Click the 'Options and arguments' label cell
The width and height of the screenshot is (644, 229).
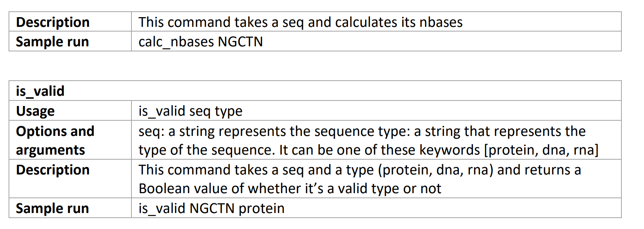[x=70, y=140]
